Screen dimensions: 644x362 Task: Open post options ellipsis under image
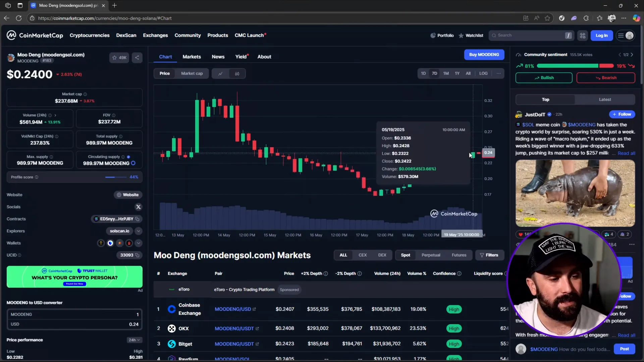[632, 244]
